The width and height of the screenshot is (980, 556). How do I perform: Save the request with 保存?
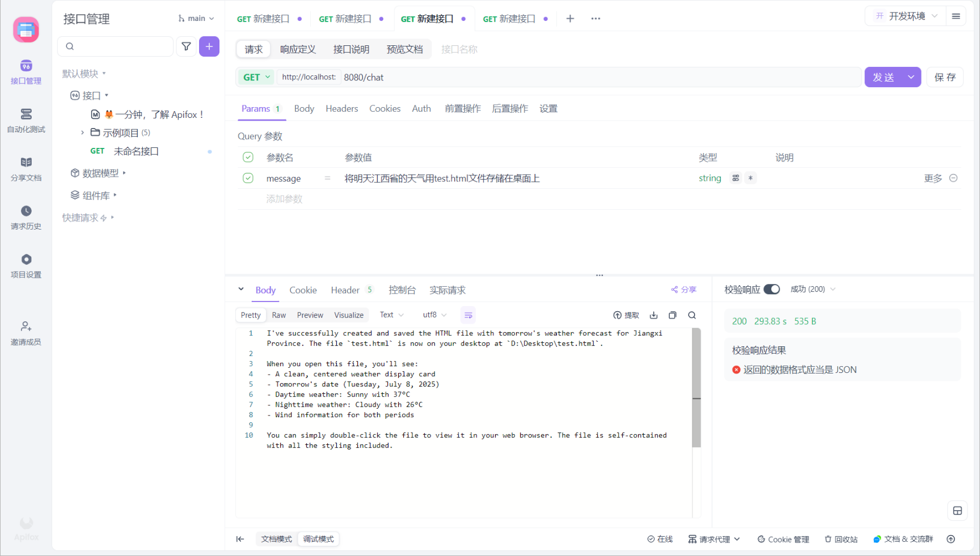pos(944,77)
